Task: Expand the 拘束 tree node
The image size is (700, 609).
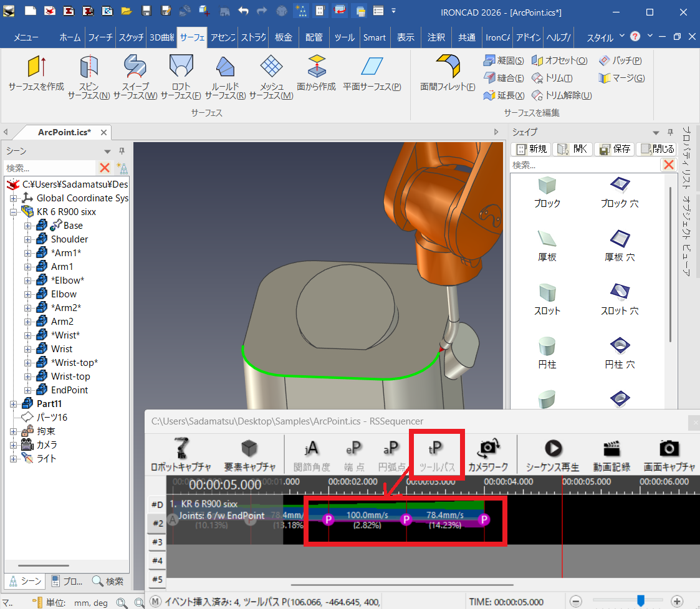Action: (x=13, y=431)
